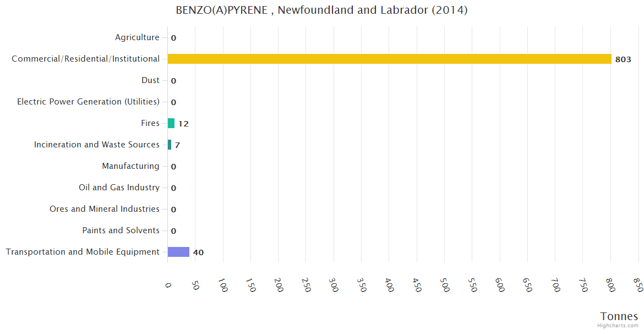The width and height of the screenshot is (644, 330).
Task: Click the 803 data label
Action: coord(623,59)
